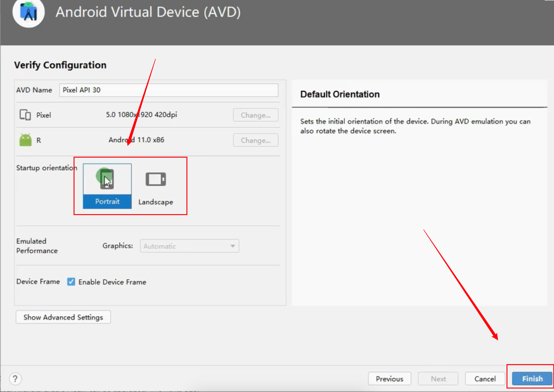The image size is (554, 392).
Task: Select Portrait startup orientation
Action: [107, 186]
